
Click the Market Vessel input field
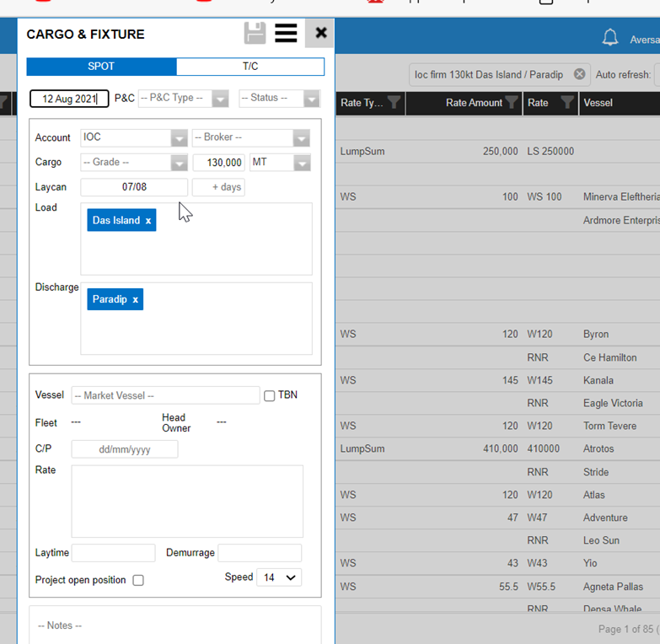point(165,395)
